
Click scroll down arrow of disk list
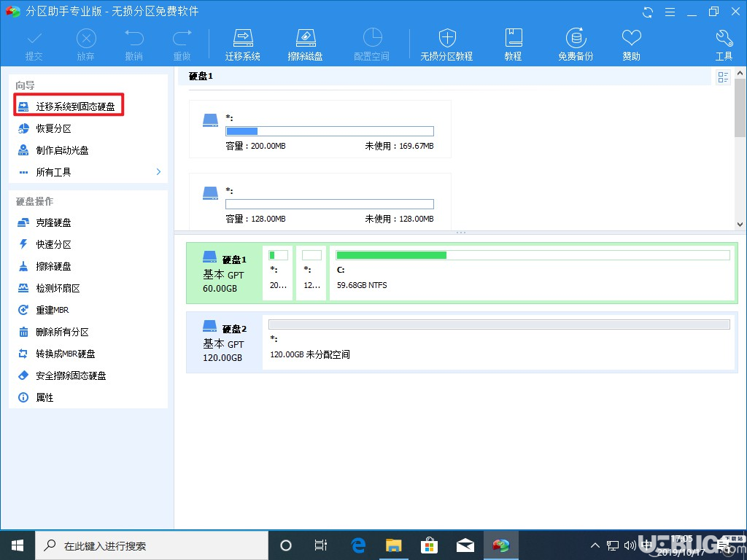tap(740, 225)
